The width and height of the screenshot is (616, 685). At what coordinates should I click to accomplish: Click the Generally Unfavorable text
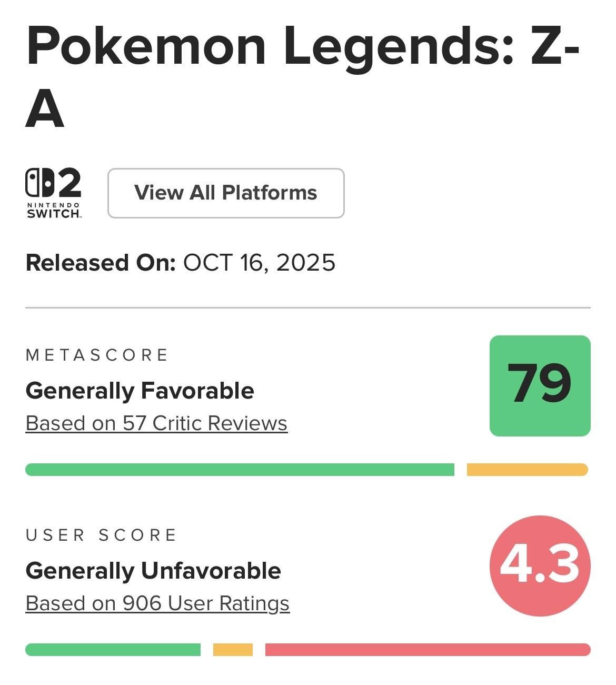(x=153, y=571)
